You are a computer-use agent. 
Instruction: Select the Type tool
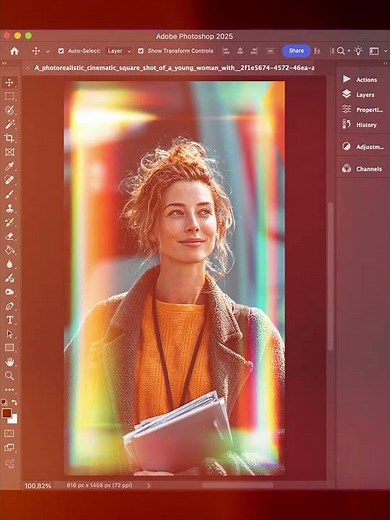9,320
